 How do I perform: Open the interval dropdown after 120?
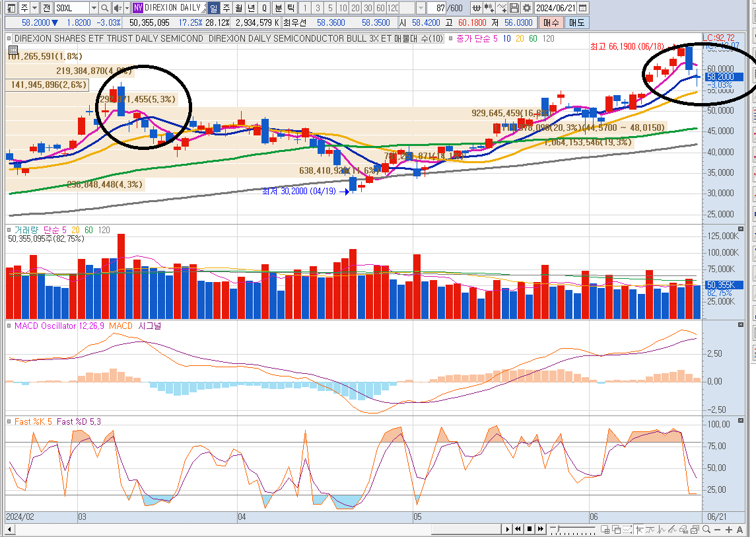point(421,8)
